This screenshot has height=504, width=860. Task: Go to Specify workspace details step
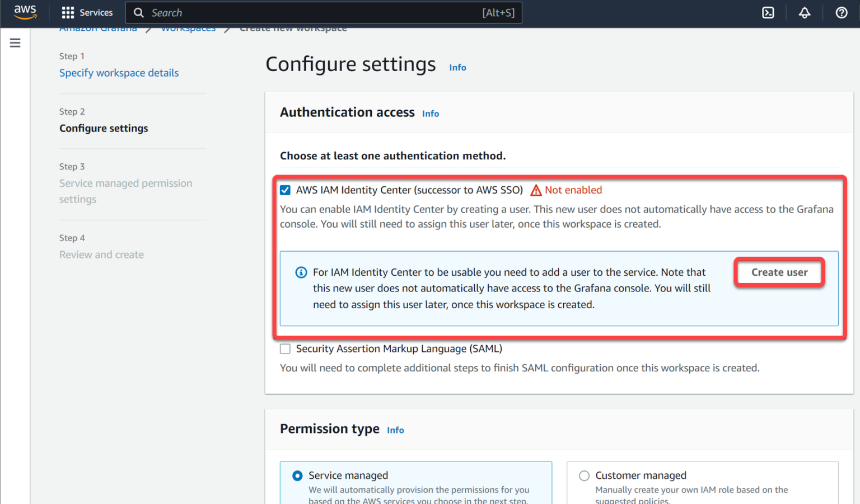tap(119, 73)
